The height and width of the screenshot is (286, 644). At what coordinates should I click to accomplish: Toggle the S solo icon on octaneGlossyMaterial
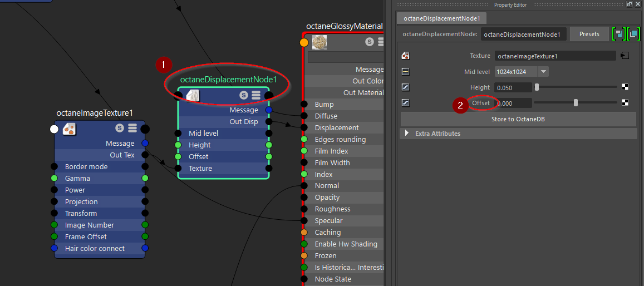[x=369, y=42]
